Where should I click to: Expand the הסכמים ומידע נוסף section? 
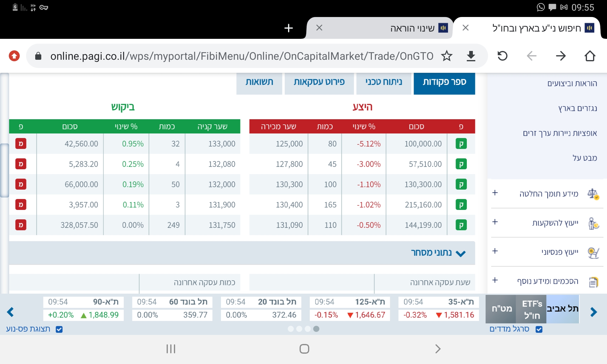click(x=495, y=280)
